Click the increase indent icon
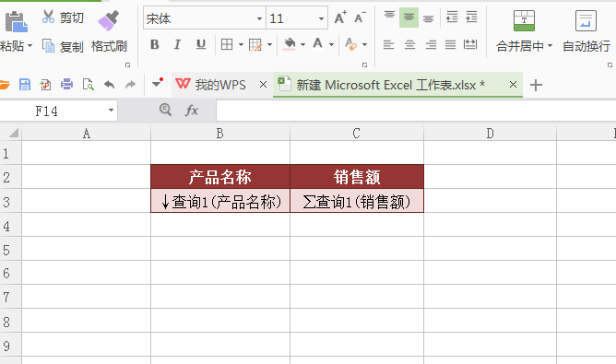616x364 pixels. click(471, 18)
